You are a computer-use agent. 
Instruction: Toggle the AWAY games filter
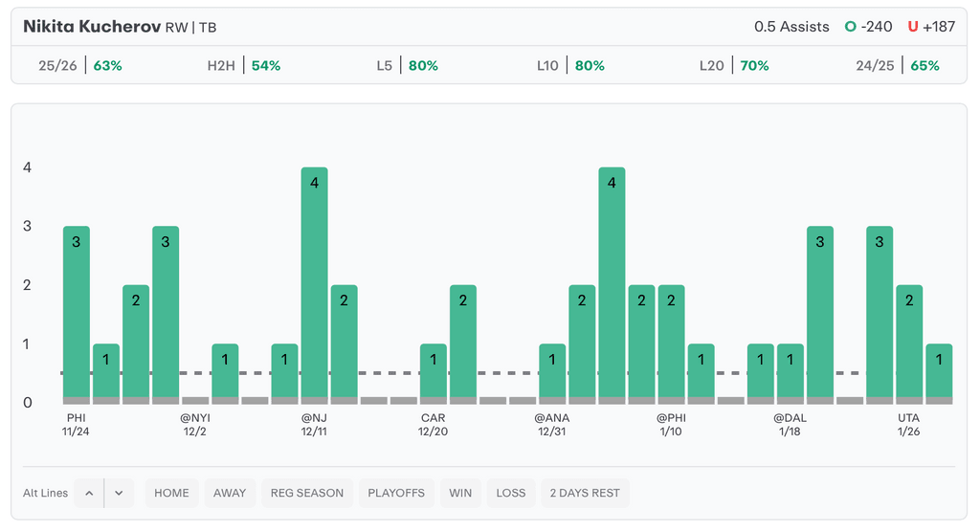230,493
